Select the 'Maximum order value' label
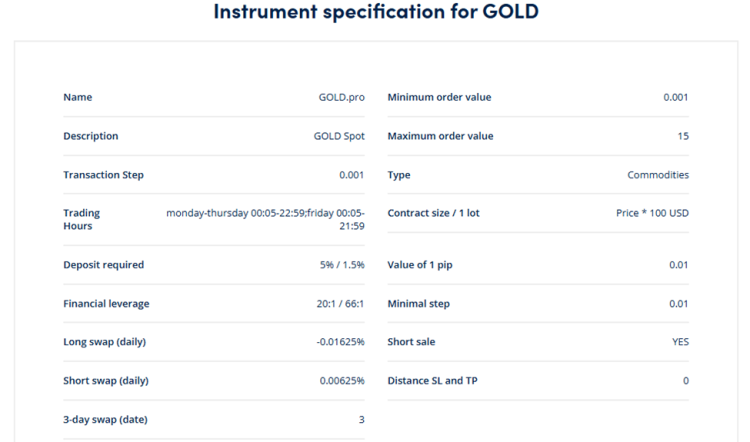This screenshot has height=442, width=750. tap(440, 136)
